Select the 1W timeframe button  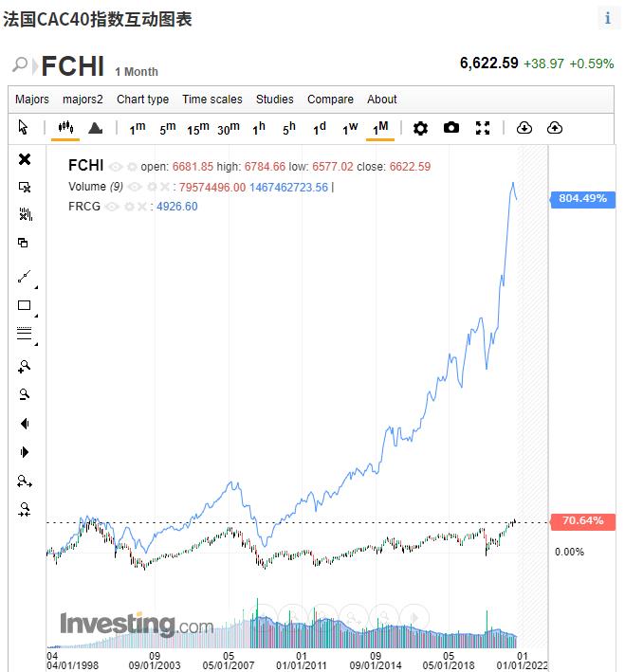point(350,128)
